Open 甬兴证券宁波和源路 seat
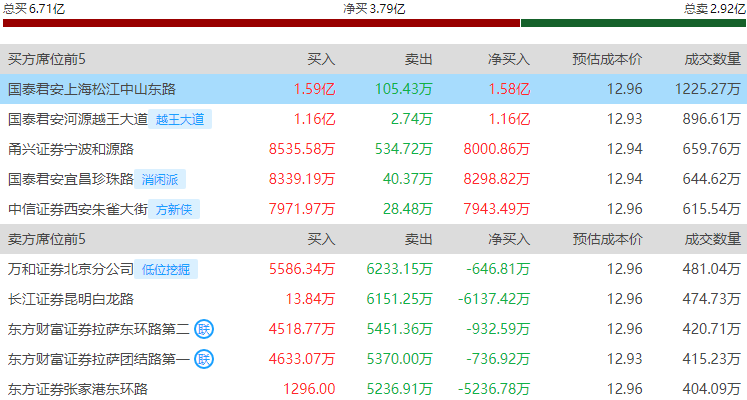747x400 pixels. pyautogui.click(x=71, y=149)
